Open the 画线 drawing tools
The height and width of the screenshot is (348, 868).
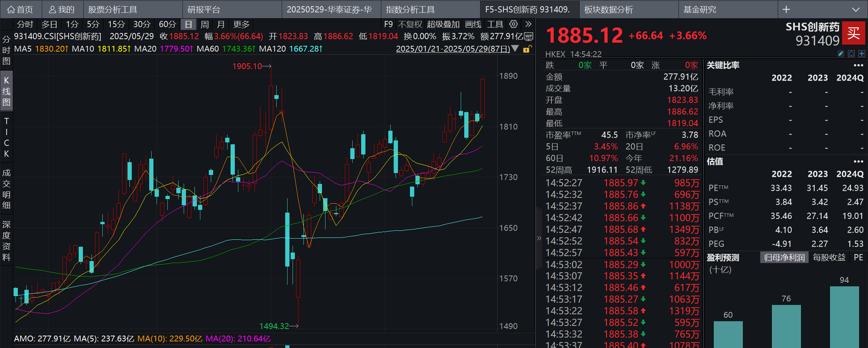click(x=473, y=24)
